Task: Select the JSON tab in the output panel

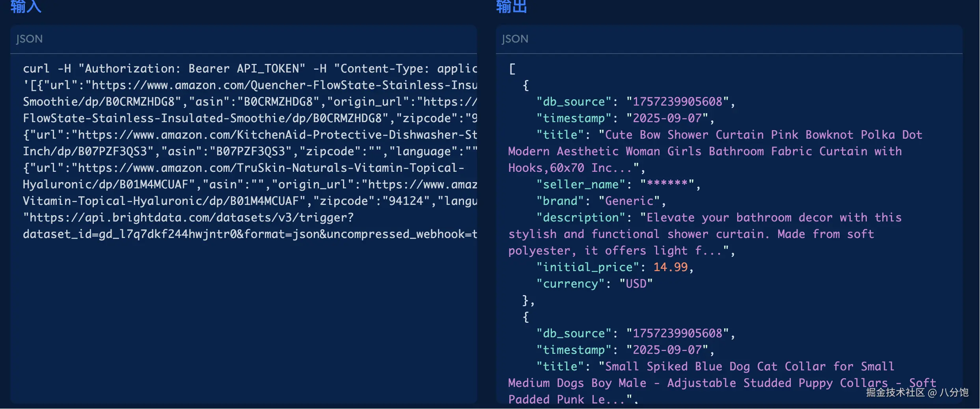Action: tap(515, 39)
